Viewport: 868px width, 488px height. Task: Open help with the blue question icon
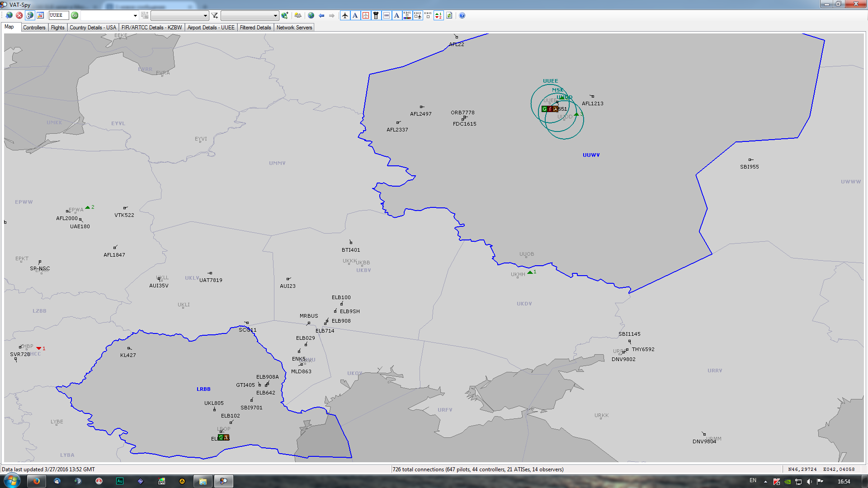(462, 15)
